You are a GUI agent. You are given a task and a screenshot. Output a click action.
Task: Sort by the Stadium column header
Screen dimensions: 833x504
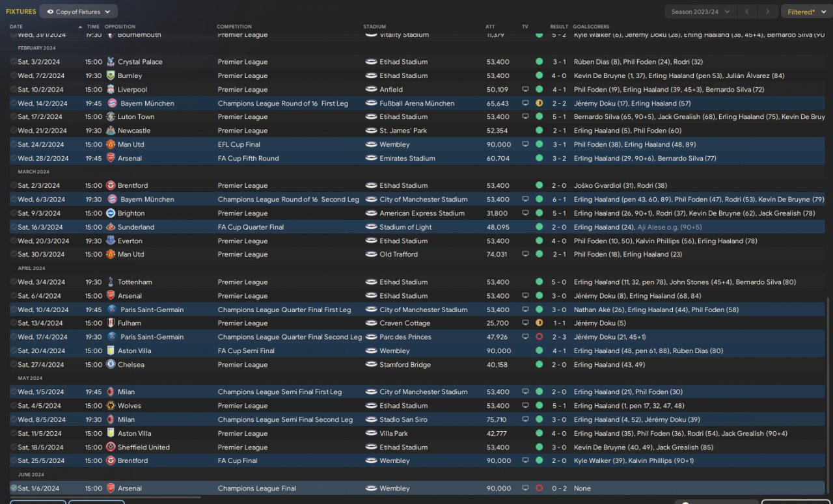click(x=375, y=27)
